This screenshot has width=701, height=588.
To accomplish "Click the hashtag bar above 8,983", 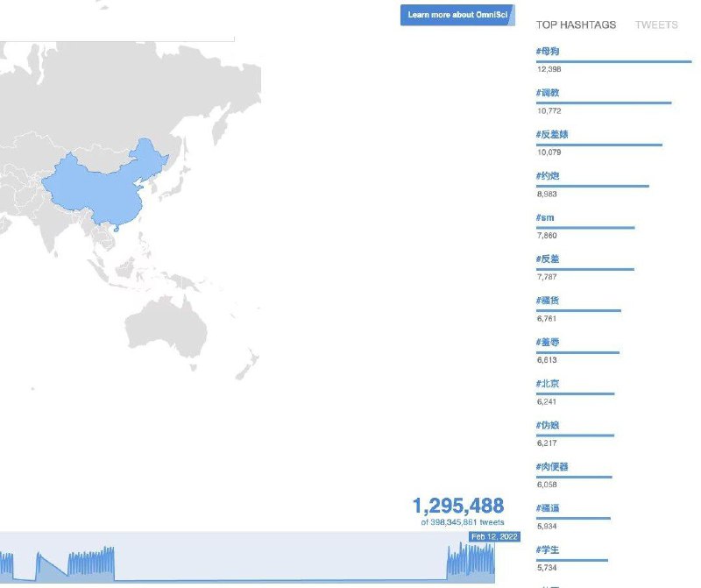I will (592, 186).
